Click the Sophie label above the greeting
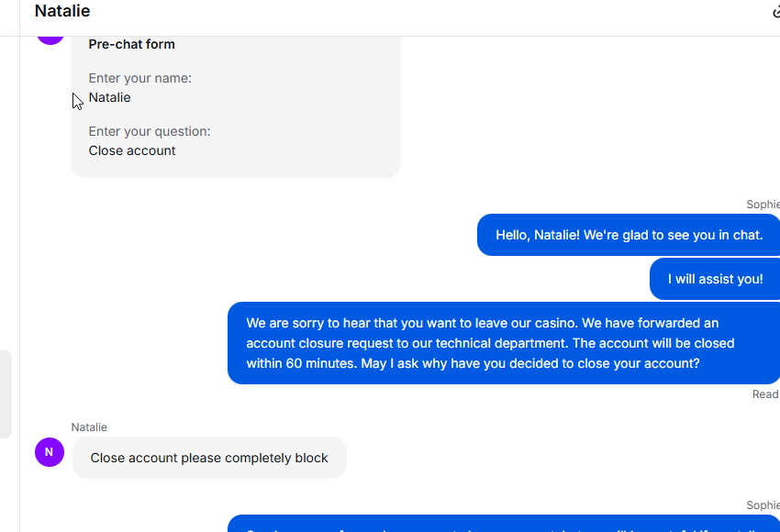 (763, 205)
